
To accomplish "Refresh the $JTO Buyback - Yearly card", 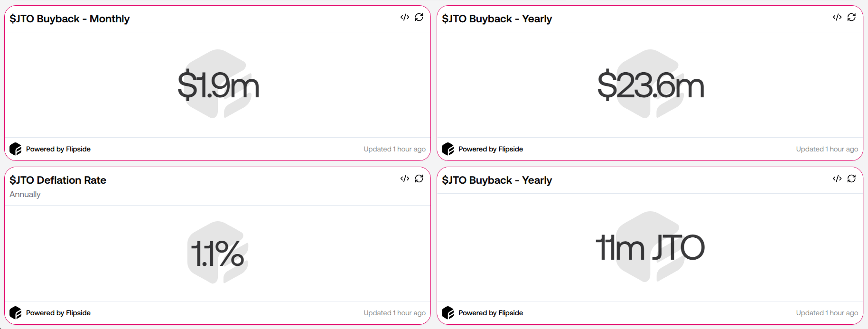I will 851,17.
